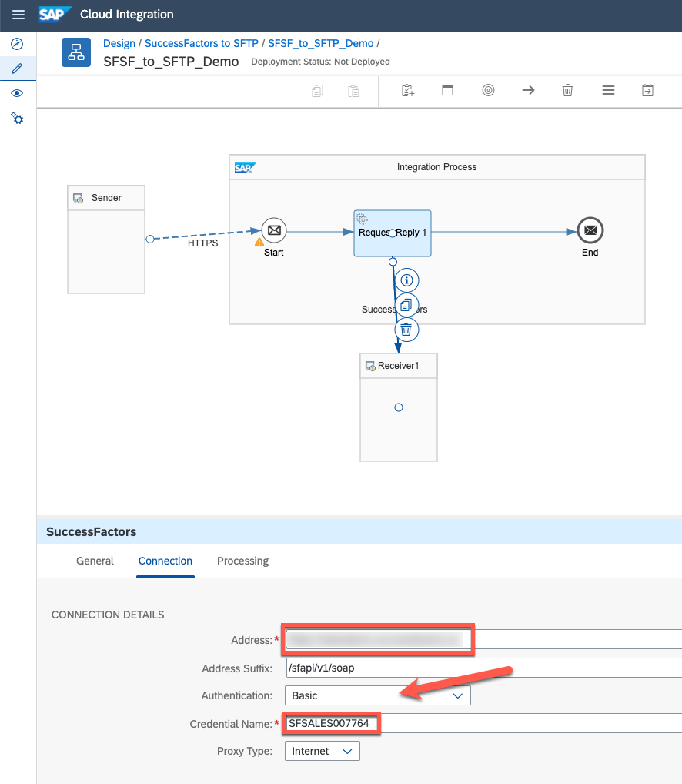Open the Monitor eye icon in sidebar
Image resolution: width=682 pixels, height=784 pixels.
coord(17,93)
